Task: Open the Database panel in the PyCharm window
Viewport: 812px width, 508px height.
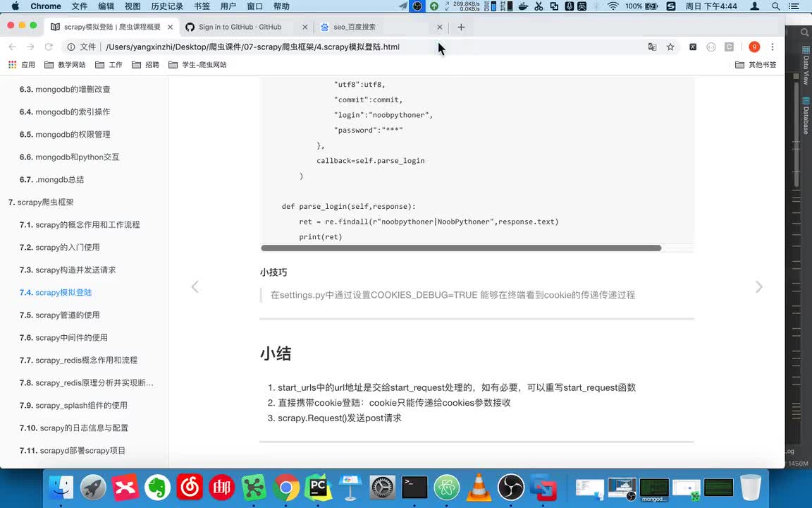Action: pyautogui.click(x=806, y=116)
